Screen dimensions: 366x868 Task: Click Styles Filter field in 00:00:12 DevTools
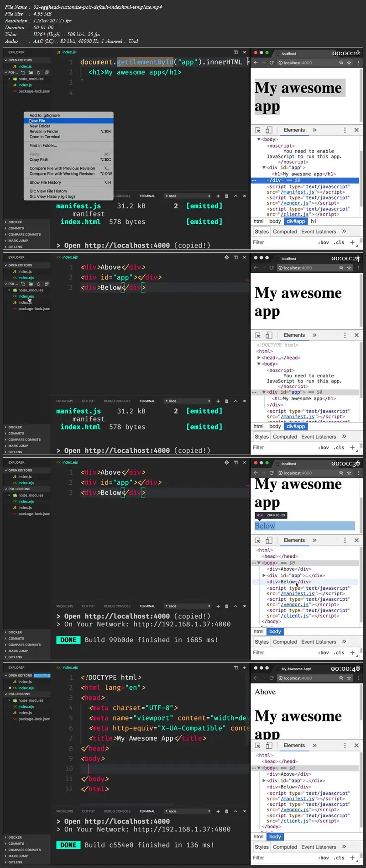click(283, 243)
